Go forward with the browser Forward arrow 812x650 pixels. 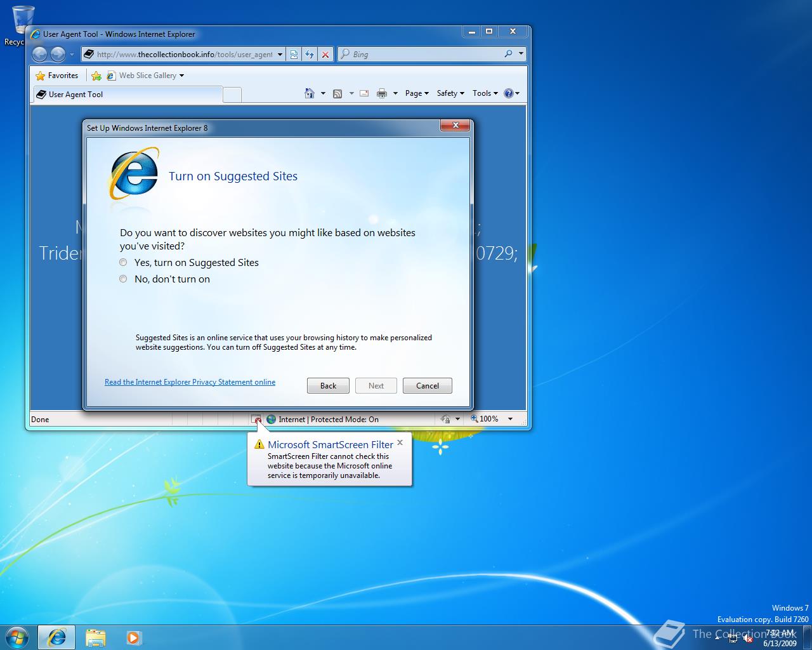coord(58,55)
